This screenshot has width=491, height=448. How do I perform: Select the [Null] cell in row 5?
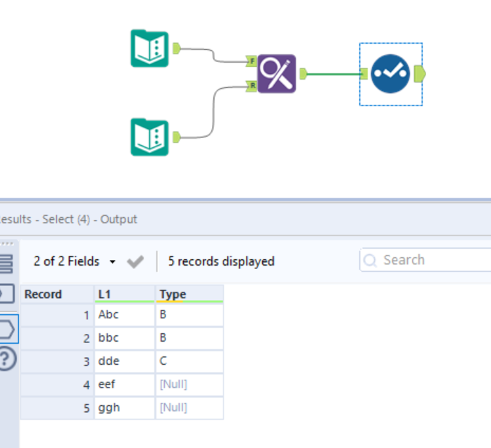pyautogui.click(x=189, y=408)
